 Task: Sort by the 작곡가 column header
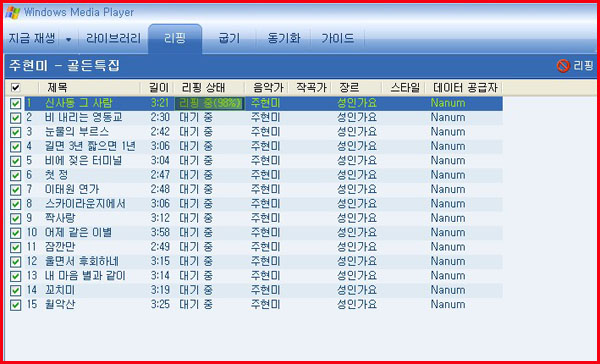click(x=310, y=88)
